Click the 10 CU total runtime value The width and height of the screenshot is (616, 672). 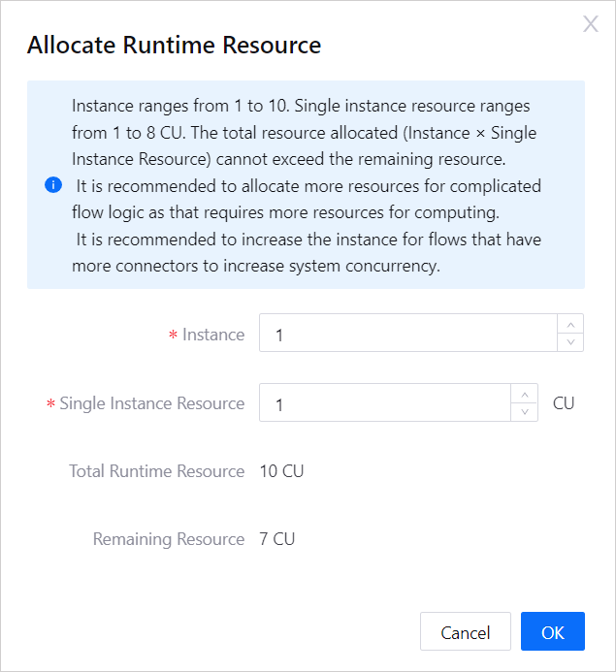[281, 471]
